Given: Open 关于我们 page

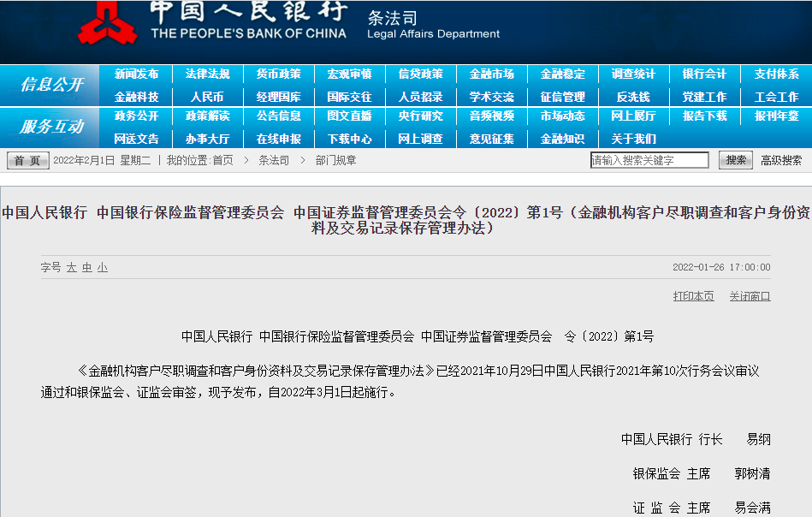Looking at the screenshot, I should [x=633, y=139].
